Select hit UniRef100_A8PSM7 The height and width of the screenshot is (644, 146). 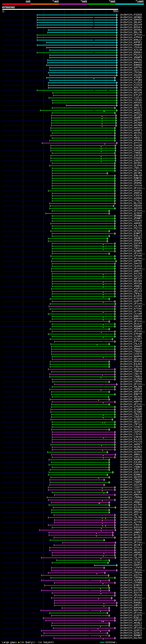tap(131, 620)
